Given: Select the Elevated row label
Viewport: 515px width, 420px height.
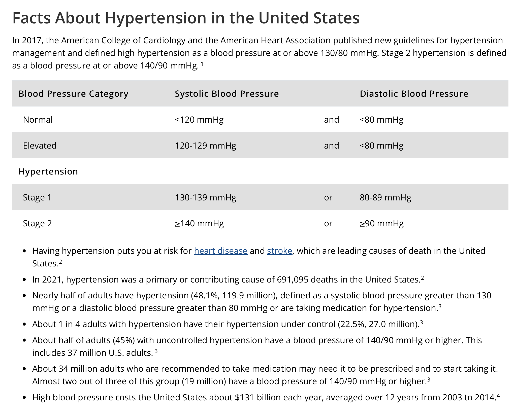Looking at the screenshot, I should (x=40, y=146).
